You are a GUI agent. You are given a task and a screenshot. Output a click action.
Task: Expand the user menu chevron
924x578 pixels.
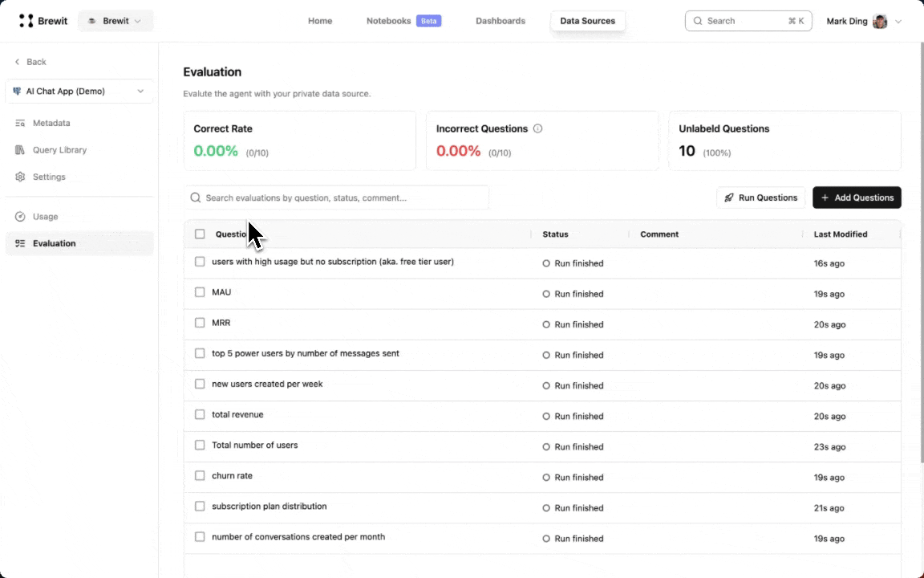tap(898, 21)
